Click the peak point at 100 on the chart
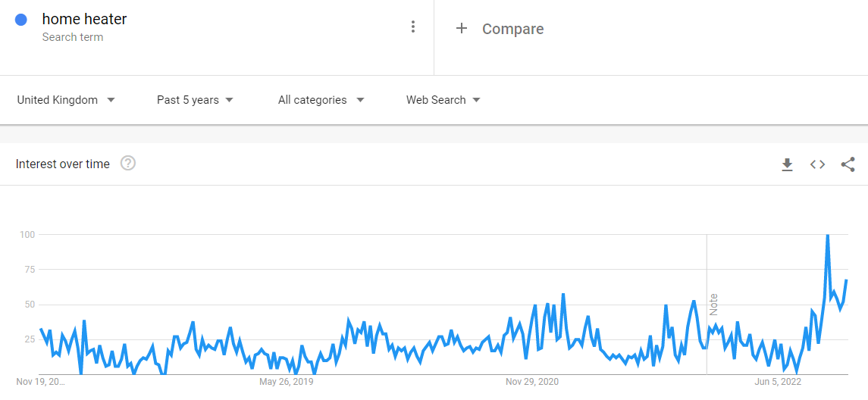868x400 pixels. click(x=827, y=236)
